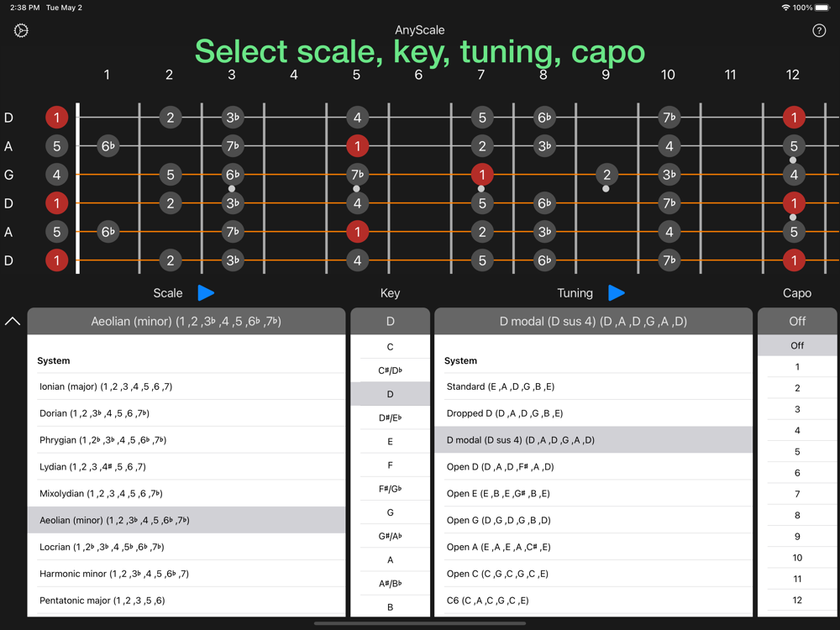This screenshot has height=630, width=840.
Task: Open the settings gear icon
Action: [x=22, y=31]
